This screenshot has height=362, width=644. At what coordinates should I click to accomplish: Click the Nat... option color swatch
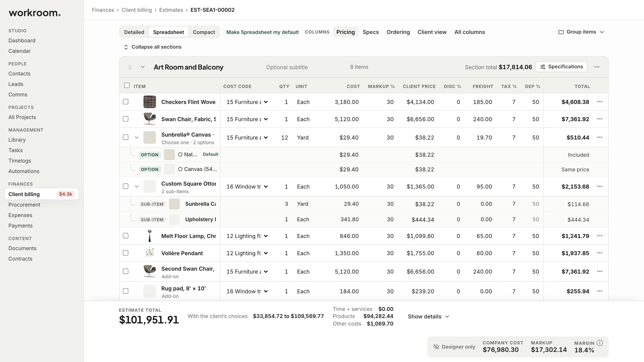click(x=169, y=155)
